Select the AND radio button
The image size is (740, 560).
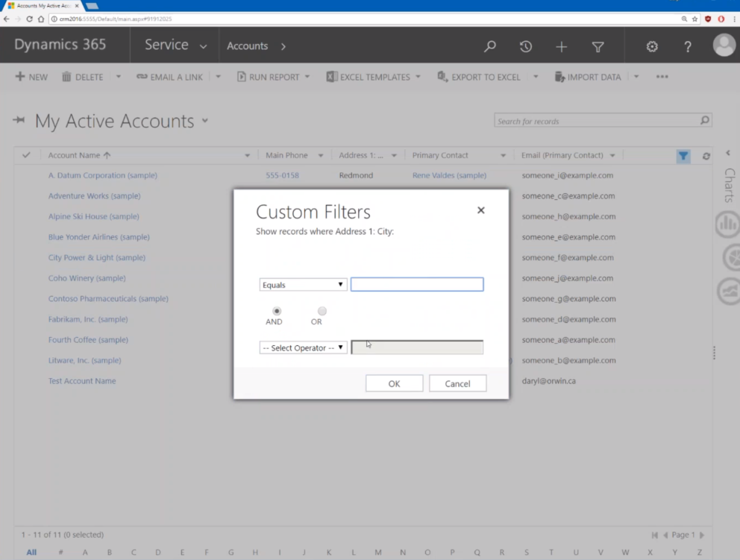[277, 311]
